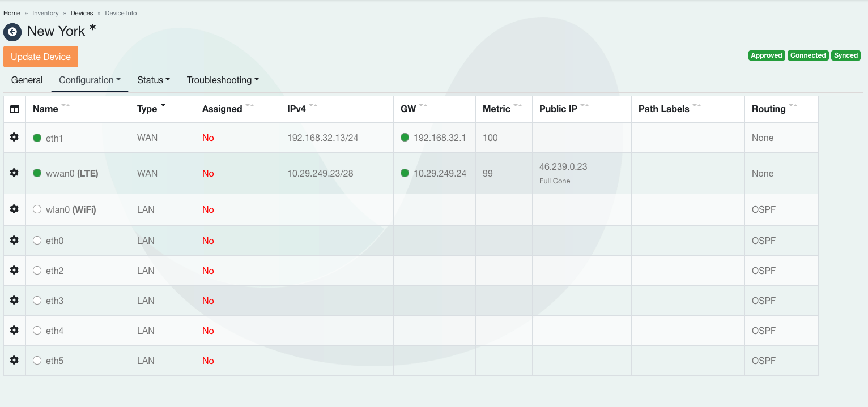The height and width of the screenshot is (407, 868).
Task: Click the gear icon for wwan0 (LTE)
Action: 15,173
